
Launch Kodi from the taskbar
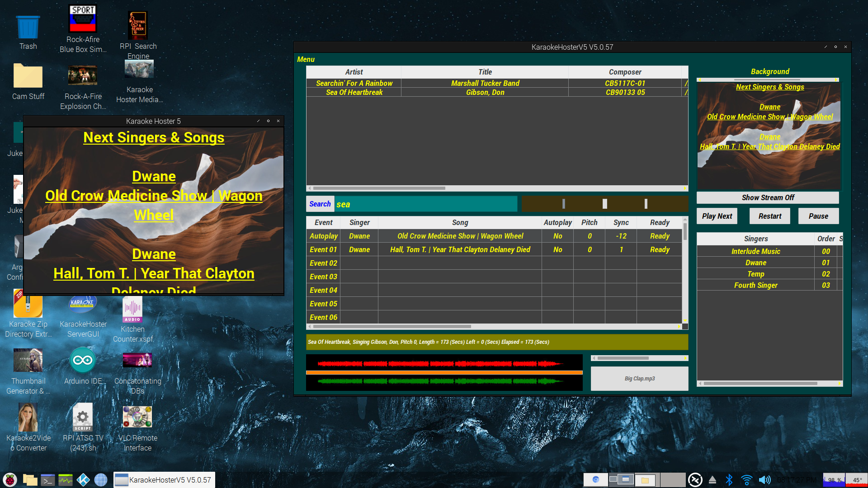click(x=83, y=480)
